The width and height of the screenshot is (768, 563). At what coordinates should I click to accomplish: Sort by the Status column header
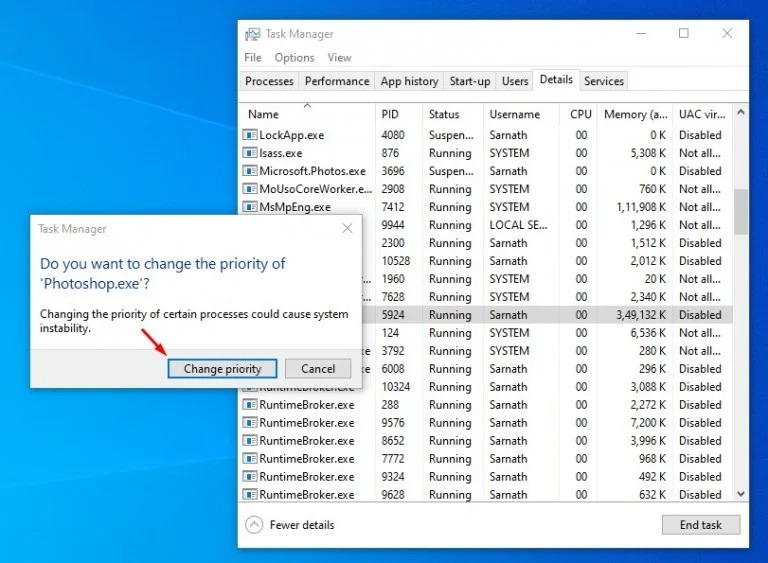click(453, 114)
